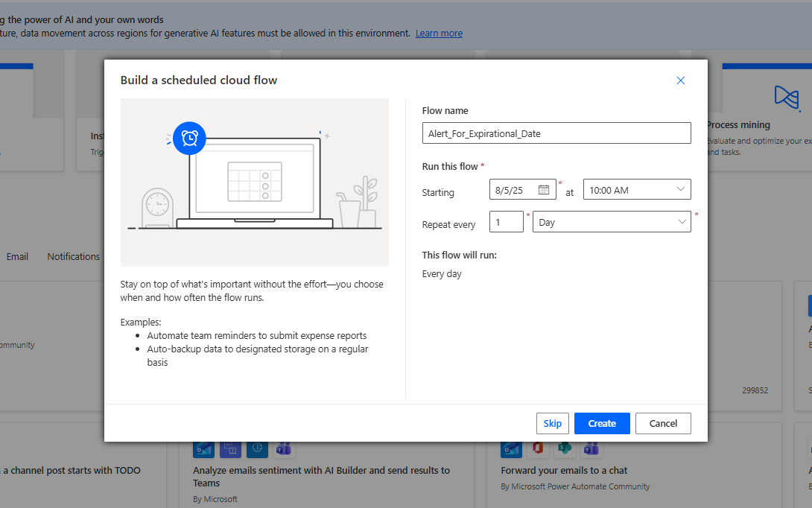Cancel the scheduled flow setup
Viewport: 812px width, 508px height.
point(662,423)
